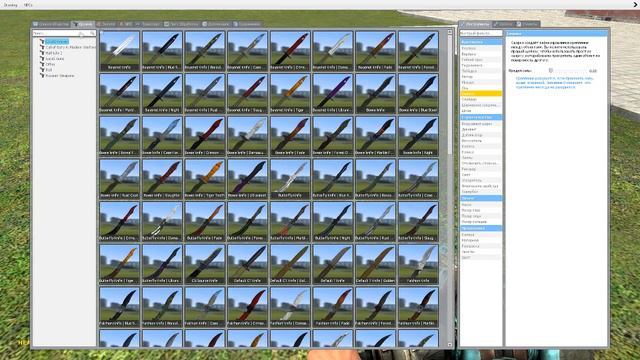Collapse the third blue tool category header
Viewport: 640px width, 360px height.
pyautogui.click(x=481, y=198)
